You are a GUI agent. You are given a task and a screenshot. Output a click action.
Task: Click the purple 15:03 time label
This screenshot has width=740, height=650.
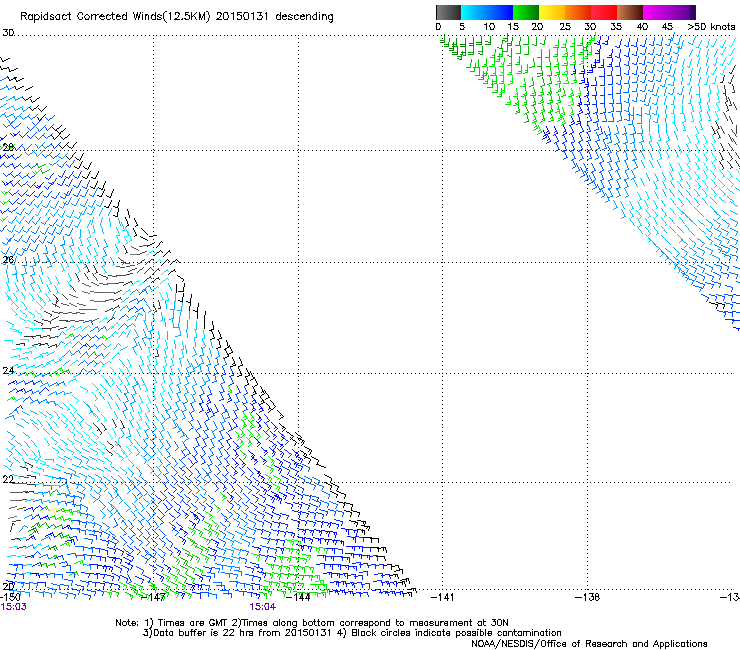click(14, 607)
